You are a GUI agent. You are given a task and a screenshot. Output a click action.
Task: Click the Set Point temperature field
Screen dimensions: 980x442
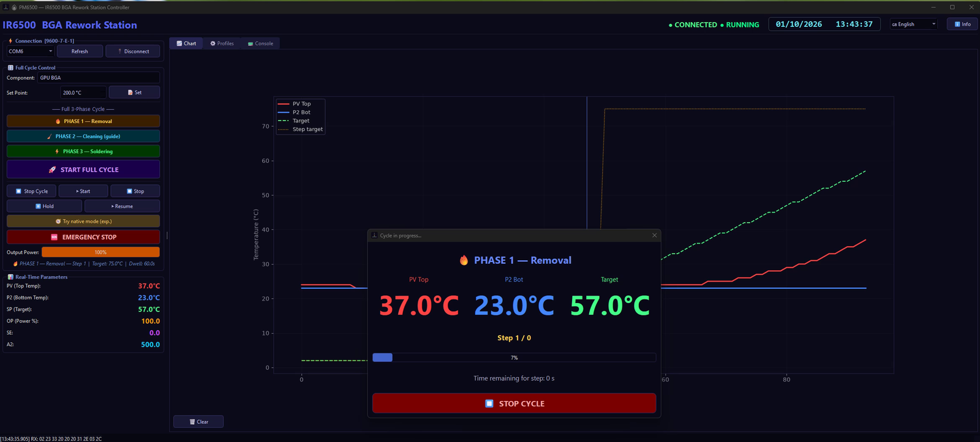click(83, 92)
